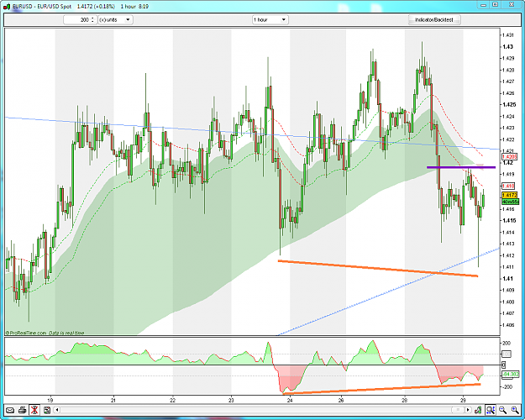Click the save chart disk icon
525x420 pixels.
point(46,410)
